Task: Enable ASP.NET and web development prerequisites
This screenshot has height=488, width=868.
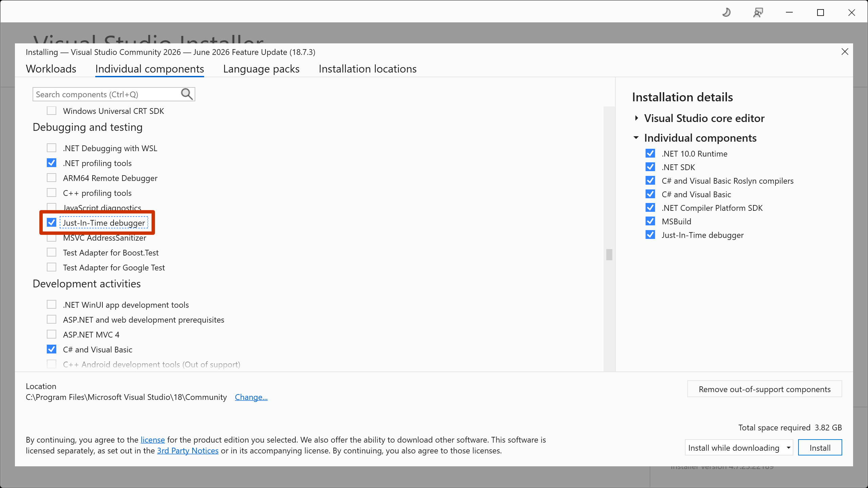Action: (x=52, y=320)
